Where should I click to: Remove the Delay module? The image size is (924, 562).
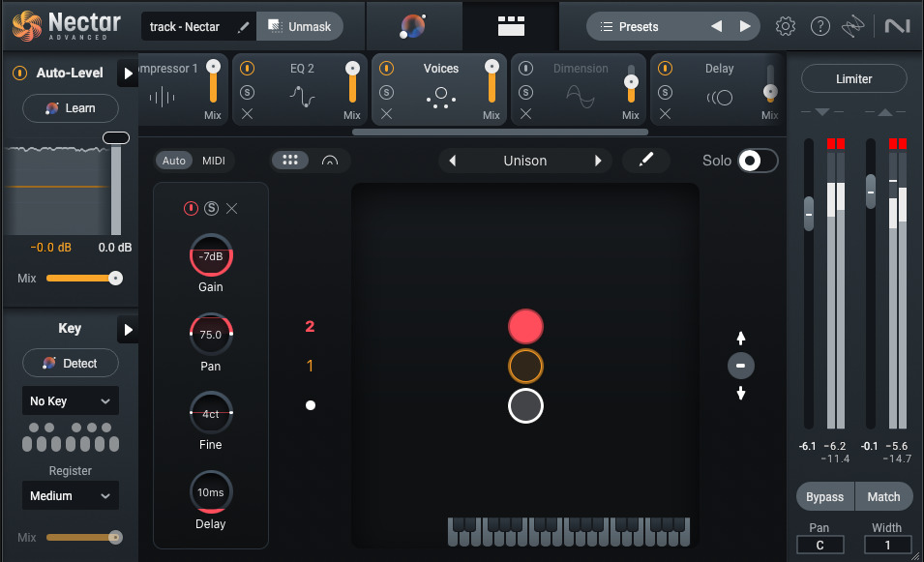pyautogui.click(x=665, y=114)
